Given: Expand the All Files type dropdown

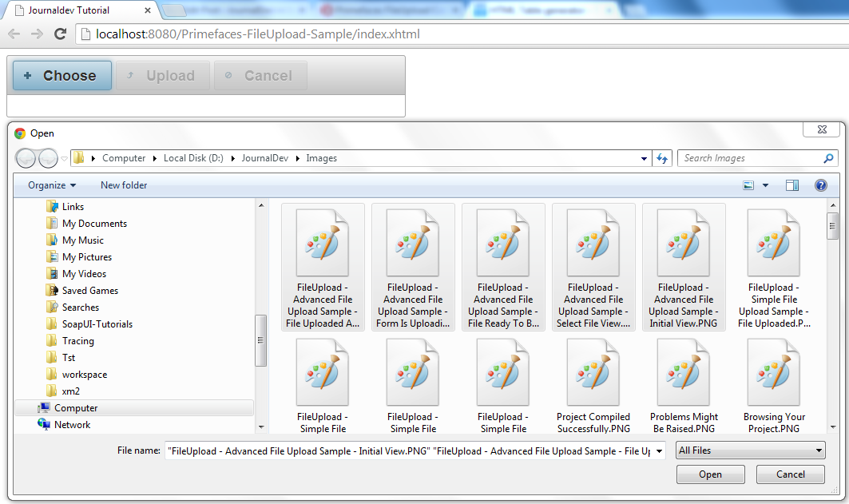Looking at the screenshot, I should coord(750,450).
